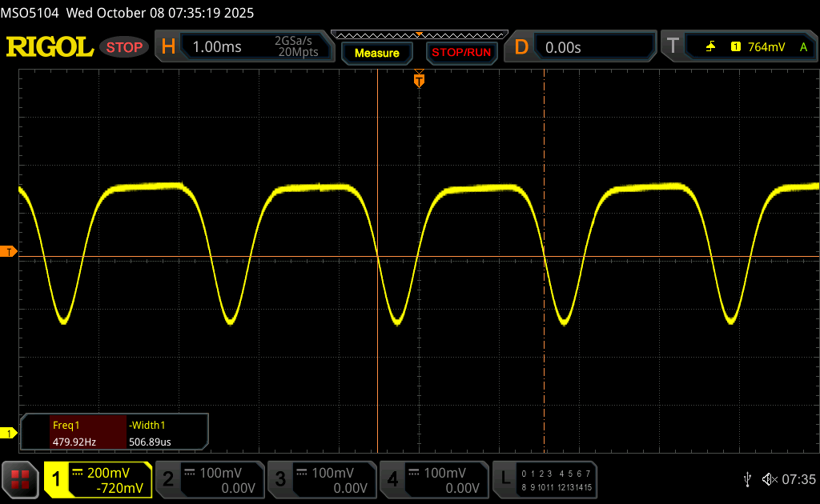Click the rising edge trigger type icon
The width and height of the screenshot is (820, 504).
(x=710, y=47)
